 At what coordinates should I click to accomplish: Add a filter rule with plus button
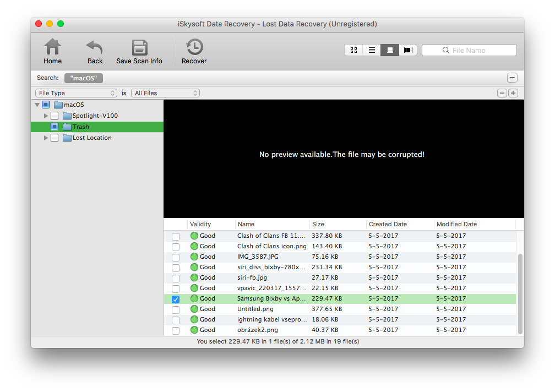(x=513, y=93)
